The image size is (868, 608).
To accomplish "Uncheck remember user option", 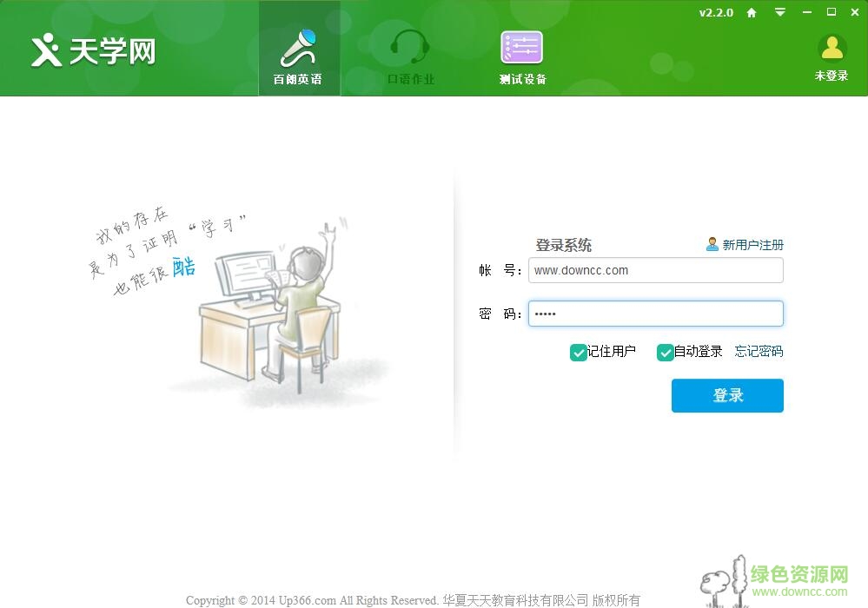I will pos(579,353).
